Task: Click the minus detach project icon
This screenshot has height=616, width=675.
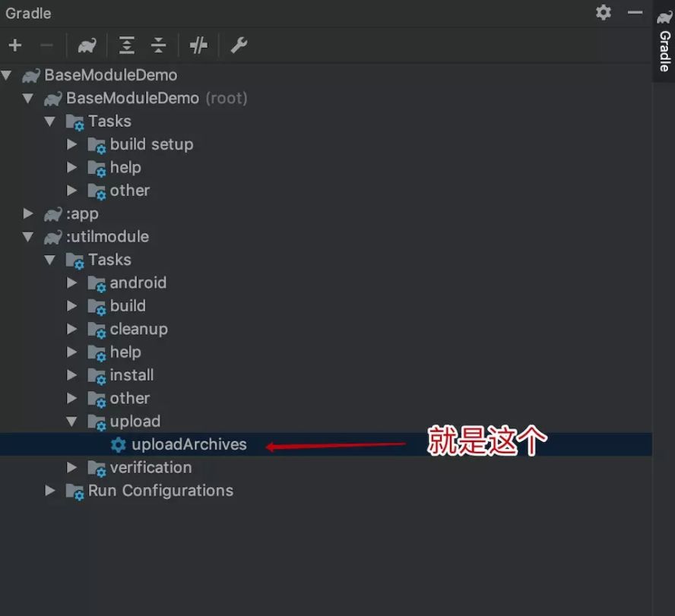Action: [46, 45]
